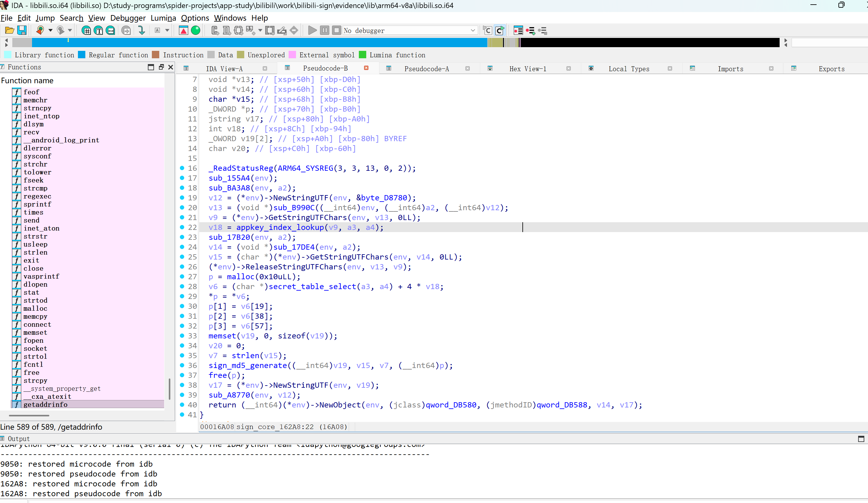This screenshot has height=503, width=868.
Task: Click the hash (#) search toolbar icon
Action: (x=86, y=30)
